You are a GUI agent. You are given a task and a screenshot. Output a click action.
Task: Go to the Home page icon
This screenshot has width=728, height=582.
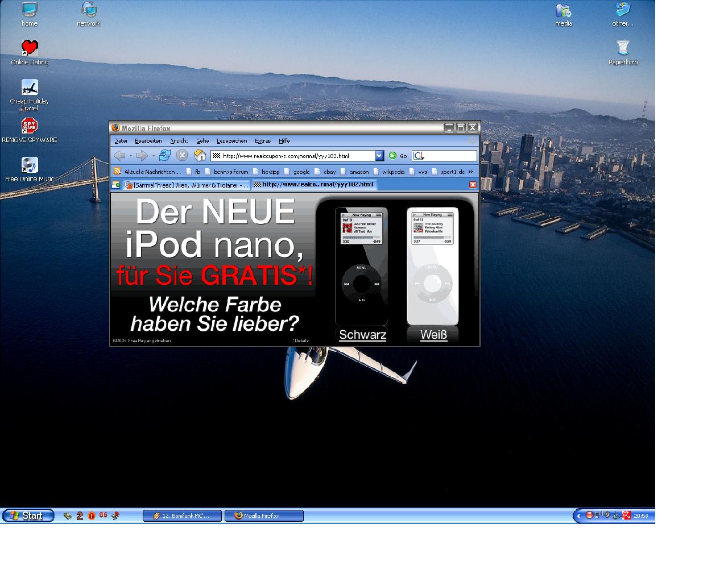point(200,155)
